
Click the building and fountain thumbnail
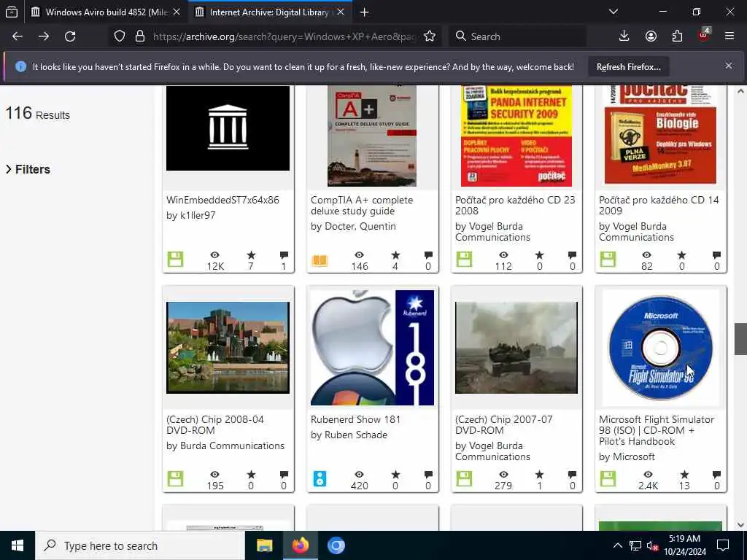228,348
